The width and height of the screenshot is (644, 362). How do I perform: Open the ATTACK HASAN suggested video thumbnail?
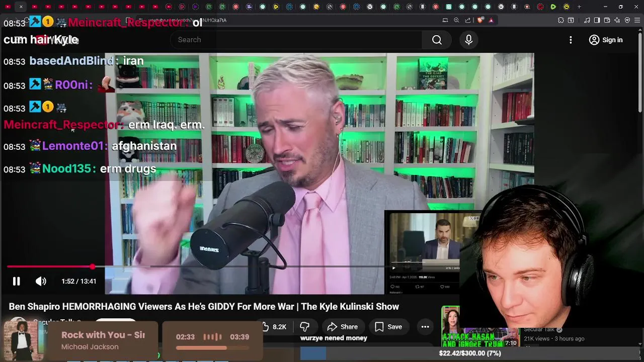coord(479,327)
